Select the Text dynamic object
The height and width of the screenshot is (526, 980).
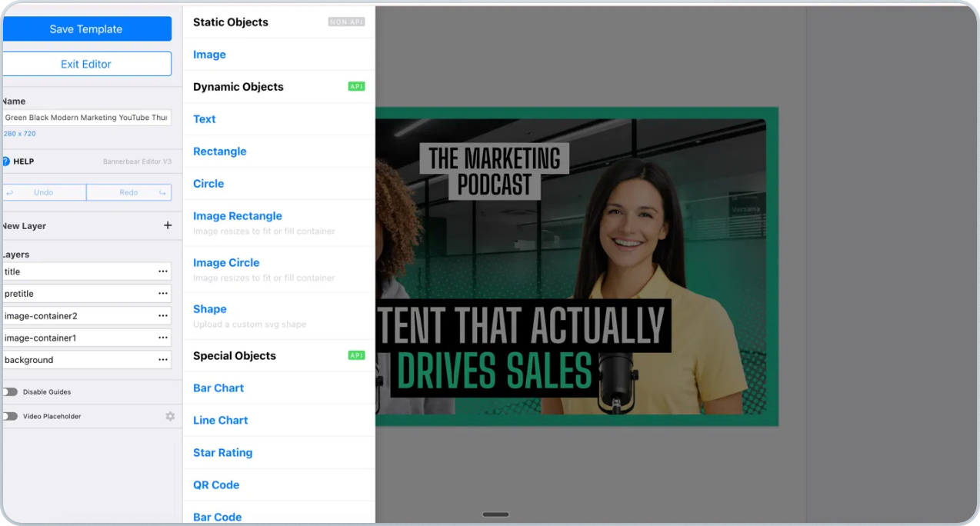205,119
